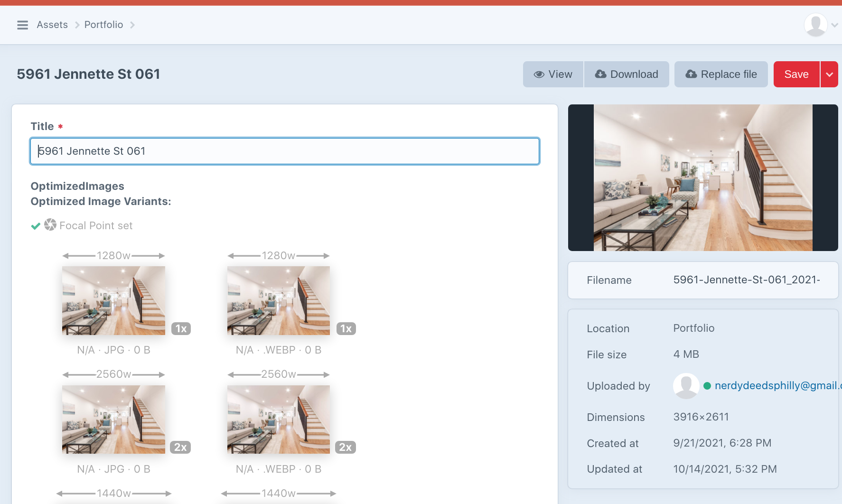Viewport: 842px width, 504px height.
Task: Click the eye icon on View button
Action: point(539,75)
